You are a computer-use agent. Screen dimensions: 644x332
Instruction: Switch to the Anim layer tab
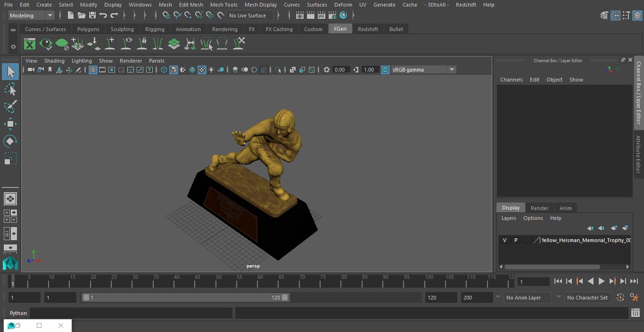[565, 208]
